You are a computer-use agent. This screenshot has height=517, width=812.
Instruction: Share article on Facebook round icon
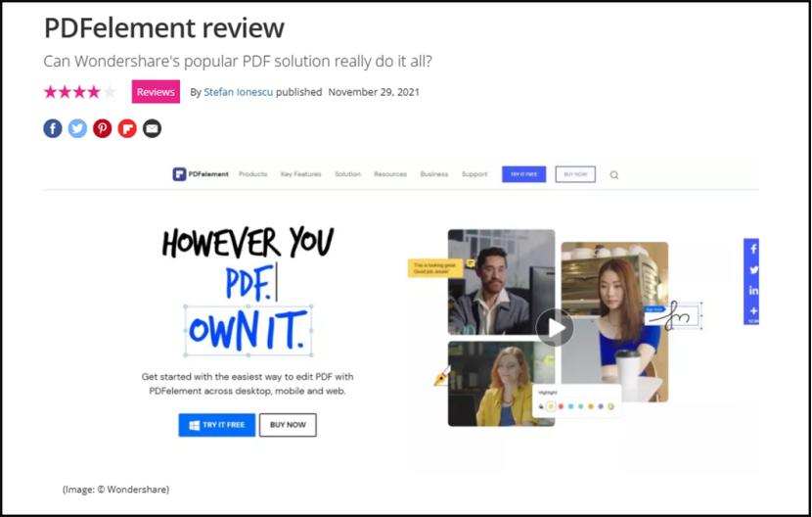pos(53,128)
